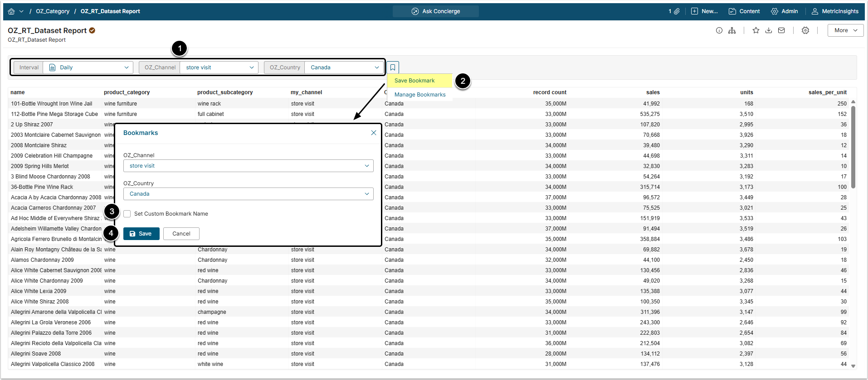Viewport: 868px width, 380px height.
Task: Click the download icon
Action: point(769,30)
